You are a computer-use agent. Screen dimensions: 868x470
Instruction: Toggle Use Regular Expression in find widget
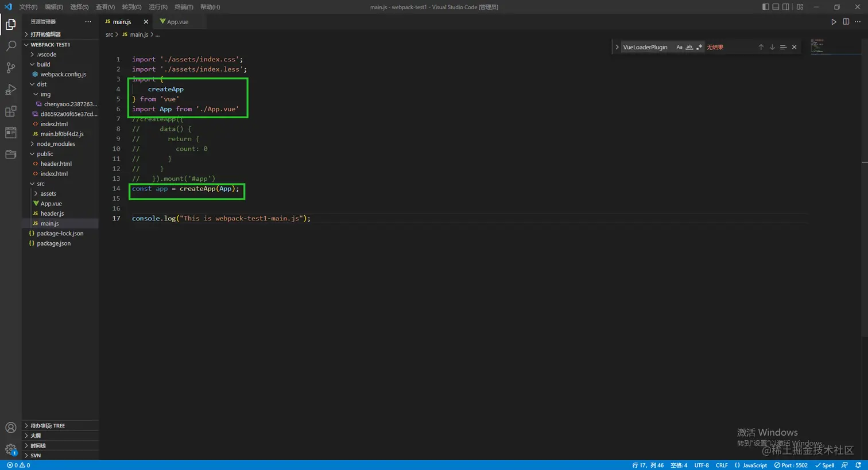[x=699, y=47]
